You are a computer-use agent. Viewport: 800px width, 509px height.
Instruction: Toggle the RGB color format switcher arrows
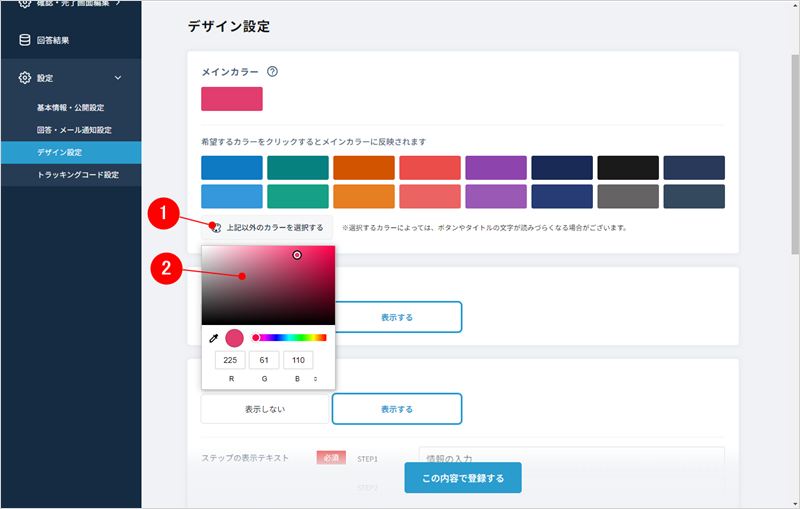click(316, 379)
